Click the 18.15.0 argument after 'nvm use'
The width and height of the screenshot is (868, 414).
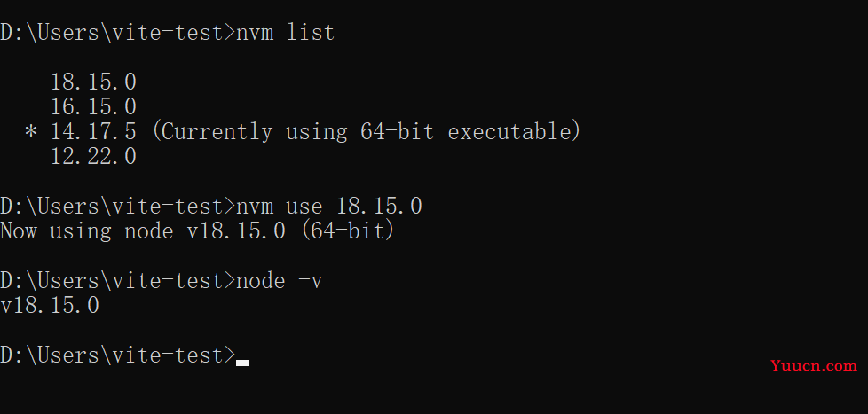379,207
